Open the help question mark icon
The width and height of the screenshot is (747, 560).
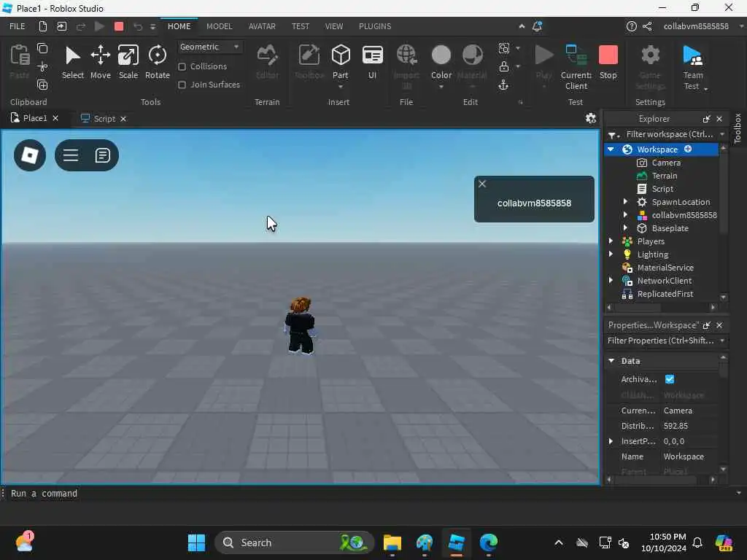[631, 26]
